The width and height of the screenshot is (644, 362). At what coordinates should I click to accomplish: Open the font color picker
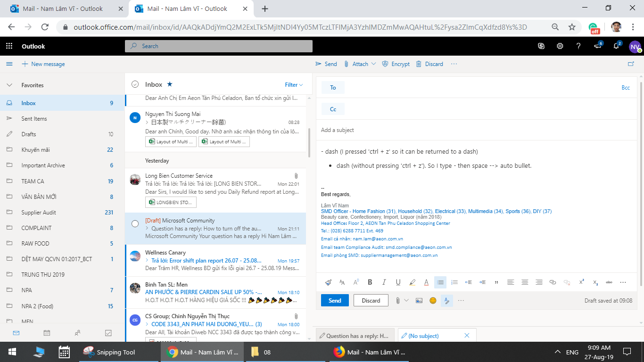pos(427,282)
